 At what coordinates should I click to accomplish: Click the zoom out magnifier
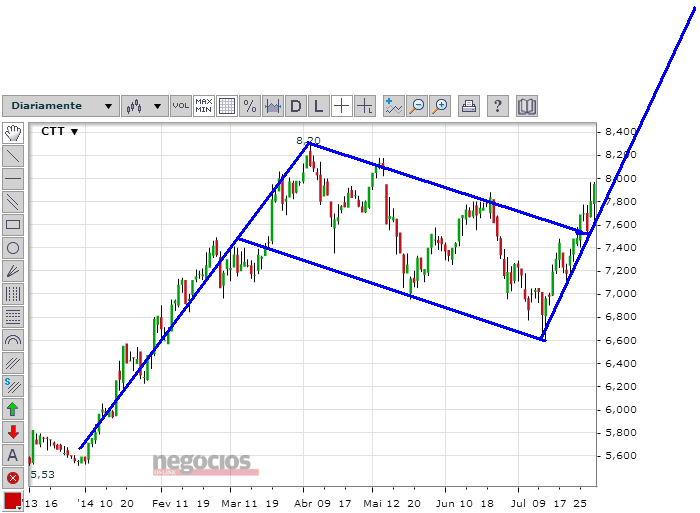click(x=417, y=106)
